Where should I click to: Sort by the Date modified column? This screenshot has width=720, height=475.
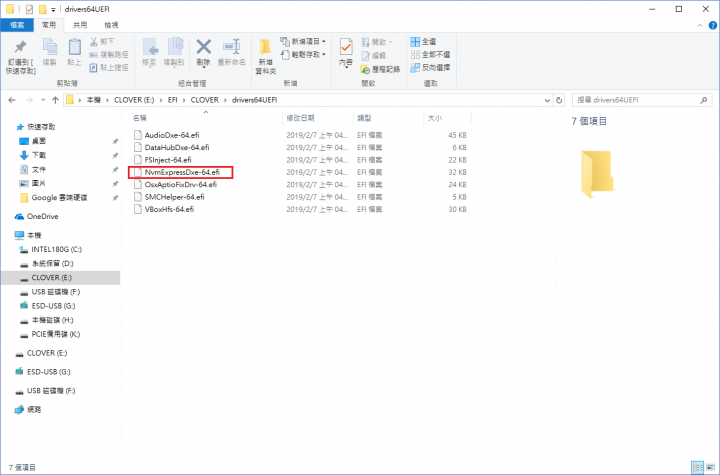click(300, 118)
